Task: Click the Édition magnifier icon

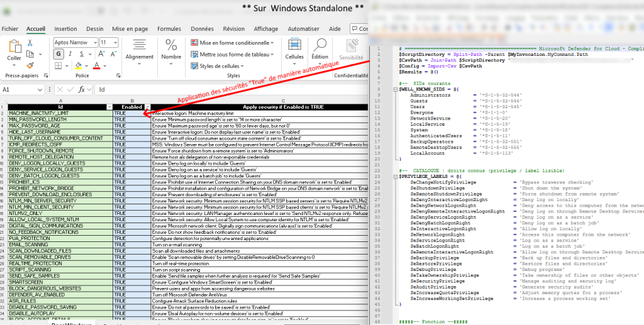Action: coord(319,45)
